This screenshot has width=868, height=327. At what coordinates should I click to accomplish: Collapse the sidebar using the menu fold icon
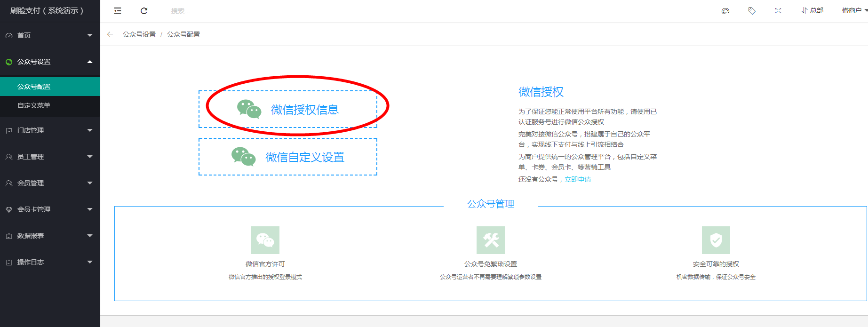pos(118,11)
